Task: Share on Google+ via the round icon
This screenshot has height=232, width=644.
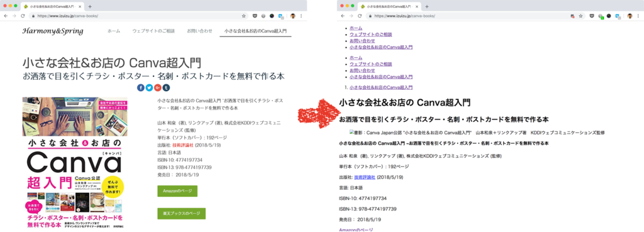Action: pyautogui.click(x=158, y=87)
